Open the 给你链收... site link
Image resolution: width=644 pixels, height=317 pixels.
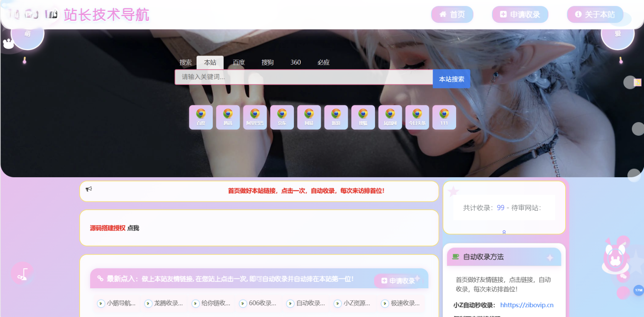211,303
